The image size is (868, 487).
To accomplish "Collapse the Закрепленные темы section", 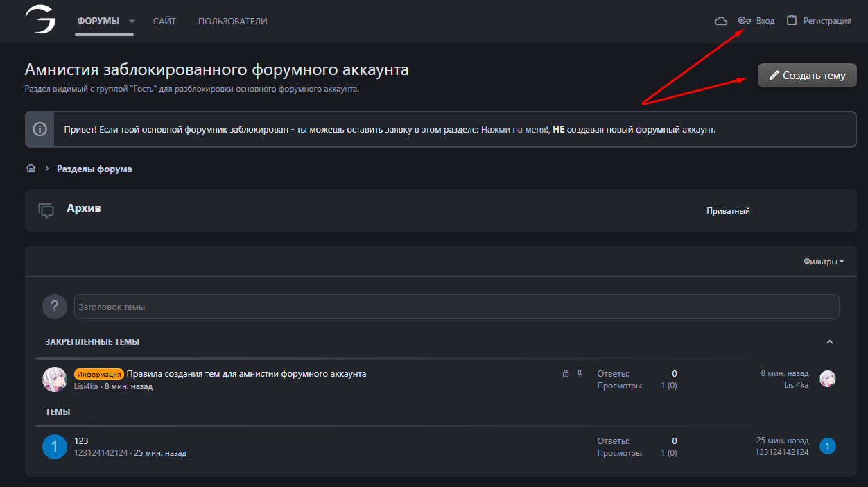I will tap(830, 342).
